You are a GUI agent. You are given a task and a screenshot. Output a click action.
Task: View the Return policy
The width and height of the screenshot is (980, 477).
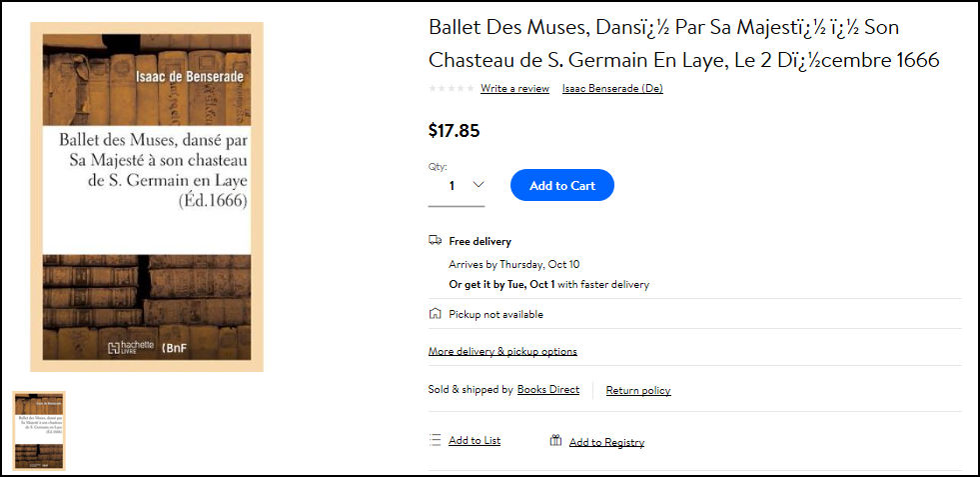click(638, 391)
